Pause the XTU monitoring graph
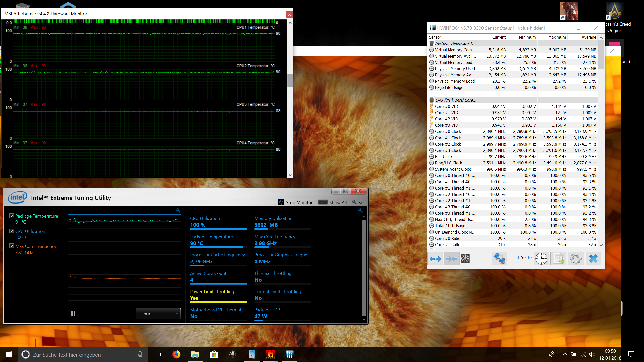Screen dimensions: 644x362 [x=73, y=313]
